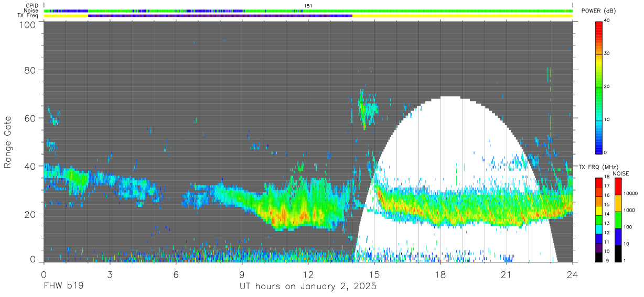This screenshot has height=297, width=644.
Task: Click the 'POWER (dB)' colorbar title
Action: tap(598, 11)
